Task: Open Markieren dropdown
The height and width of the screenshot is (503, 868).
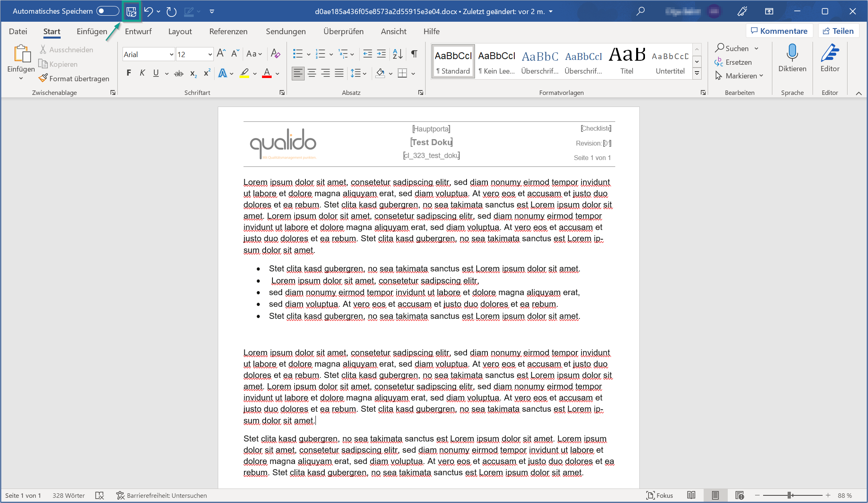Action: (x=739, y=76)
